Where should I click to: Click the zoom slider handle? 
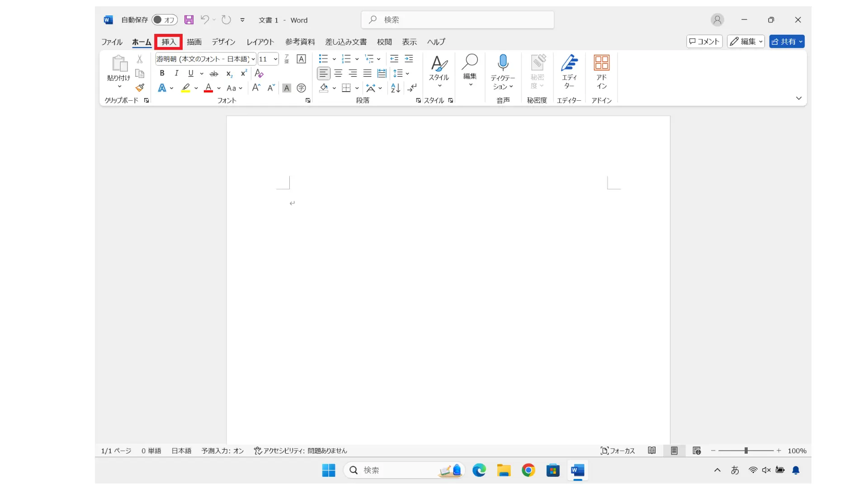(746, 450)
